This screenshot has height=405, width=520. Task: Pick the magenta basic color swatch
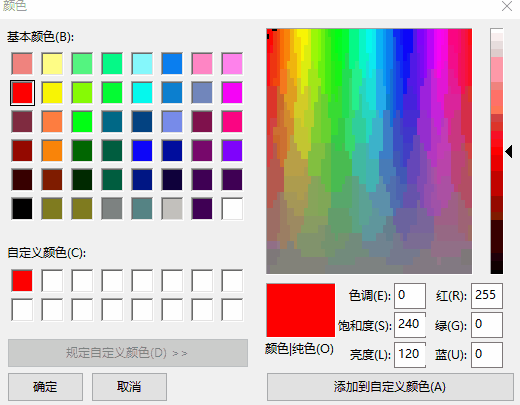coord(232,93)
